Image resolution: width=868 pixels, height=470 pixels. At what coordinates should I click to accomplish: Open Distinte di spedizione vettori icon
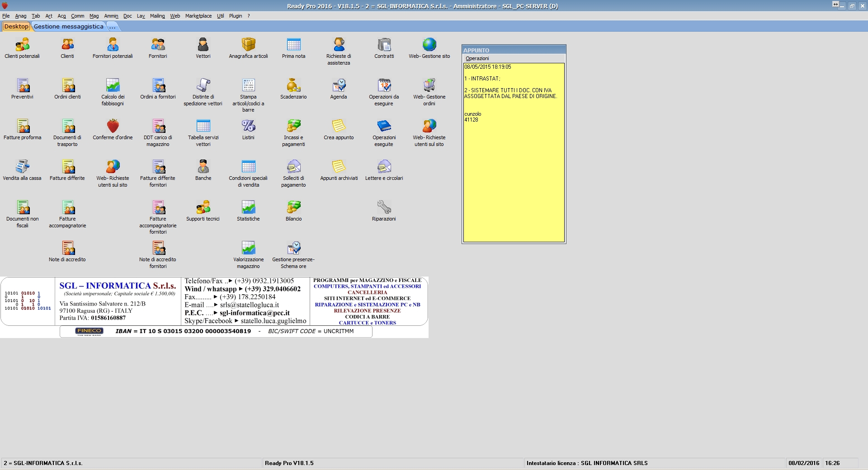pyautogui.click(x=203, y=85)
